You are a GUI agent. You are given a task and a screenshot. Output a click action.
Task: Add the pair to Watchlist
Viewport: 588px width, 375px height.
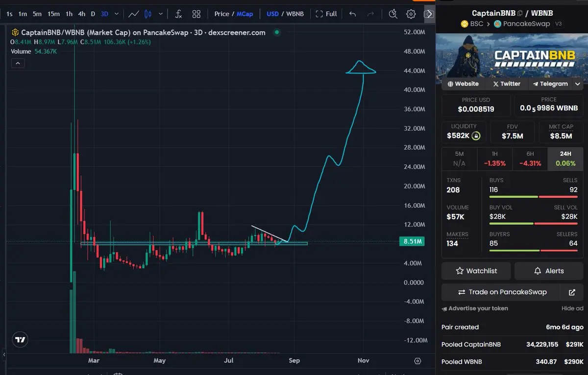pos(476,271)
